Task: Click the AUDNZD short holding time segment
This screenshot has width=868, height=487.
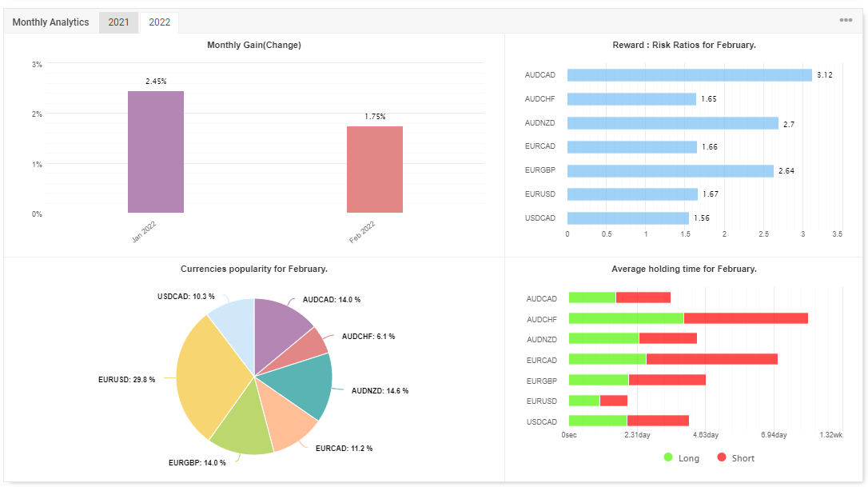Action: point(668,338)
